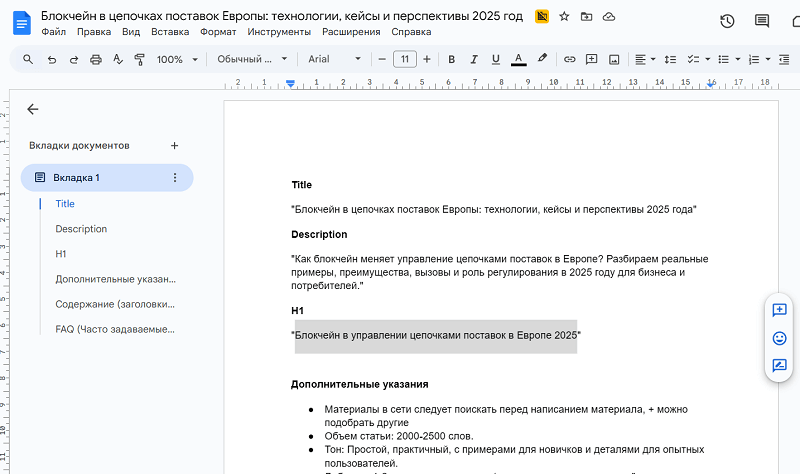Click the document title text
The image size is (800, 474).
point(282,16)
